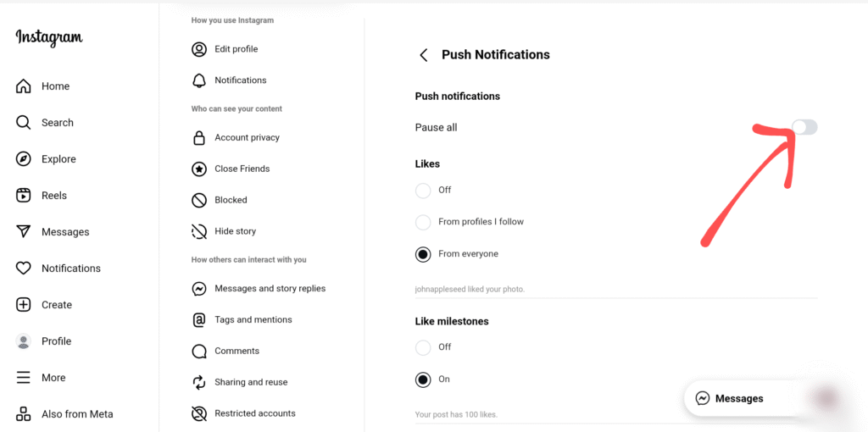Image resolution: width=868 pixels, height=432 pixels.
Task: Expand the More hamburger menu
Action: point(24,378)
